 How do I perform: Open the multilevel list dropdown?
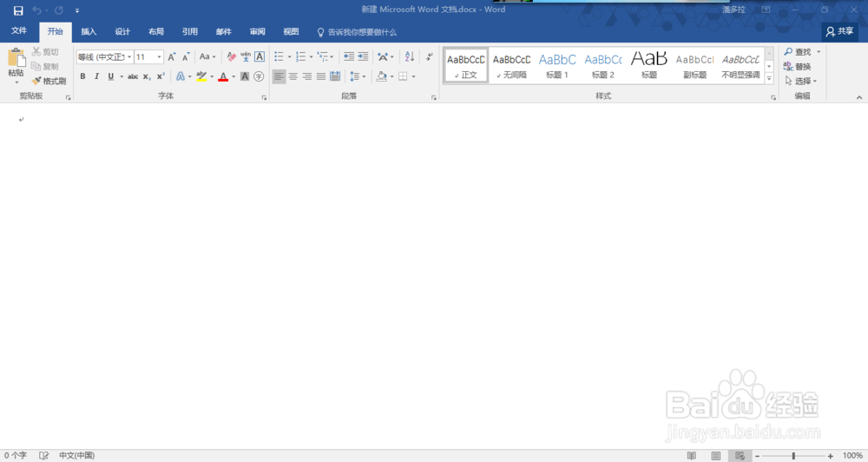pyautogui.click(x=332, y=57)
